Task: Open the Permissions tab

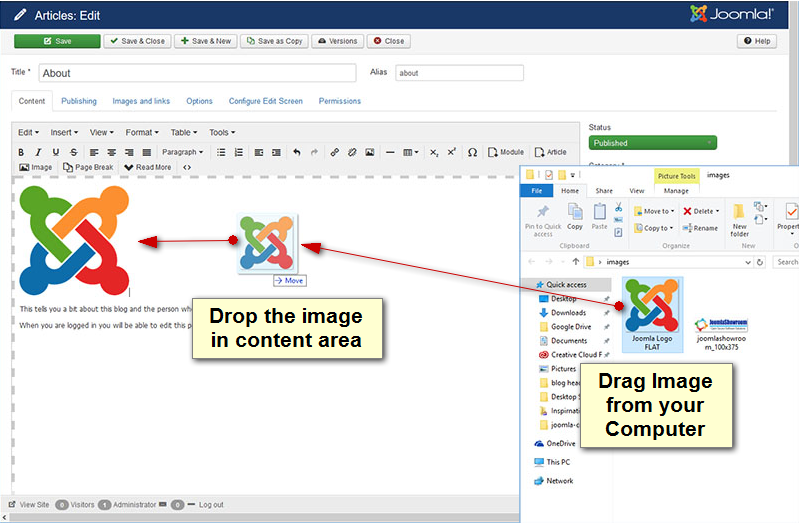Action: (340, 101)
